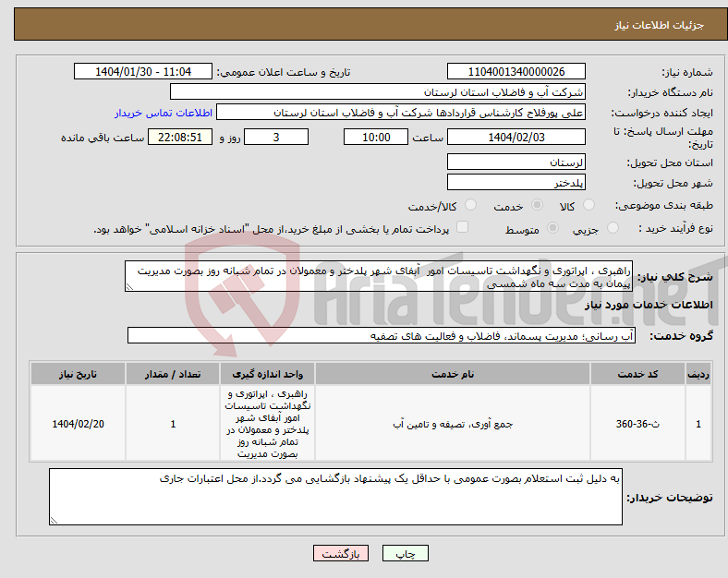Click the تاریخ نیاز column header
This screenshot has width=728, height=578.
click(x=78, y=374)
